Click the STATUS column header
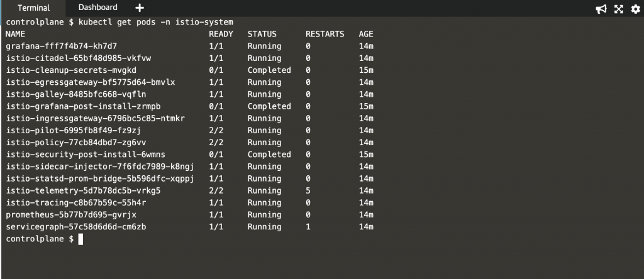 [x=262, y=34]
